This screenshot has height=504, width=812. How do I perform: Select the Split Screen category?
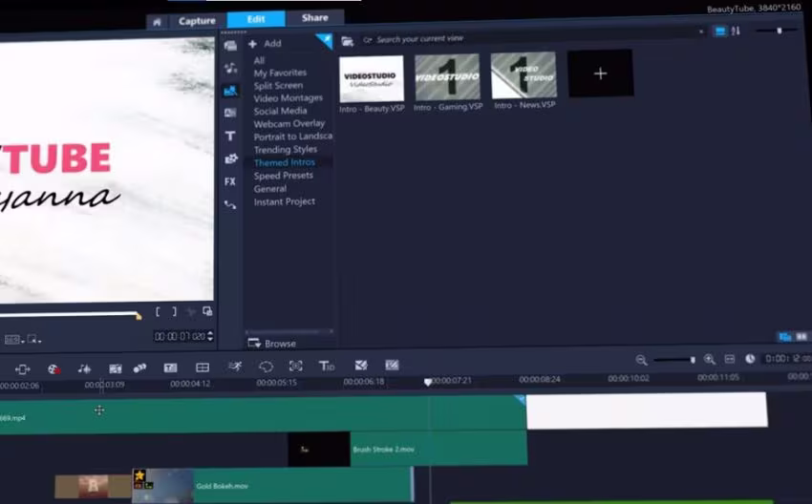(x=278, y=85)
